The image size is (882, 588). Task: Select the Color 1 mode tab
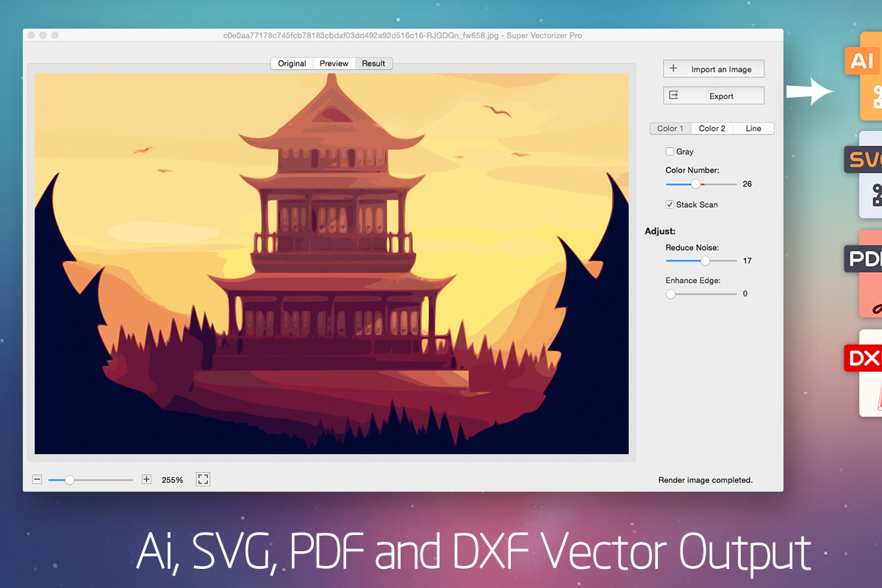pyautogui.click(x=670, y=128)
